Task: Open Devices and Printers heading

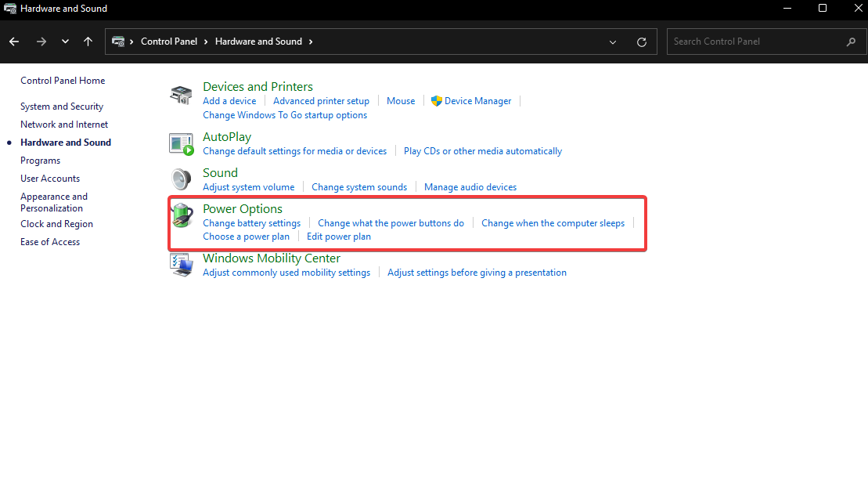Action: [x=258, y=86]
